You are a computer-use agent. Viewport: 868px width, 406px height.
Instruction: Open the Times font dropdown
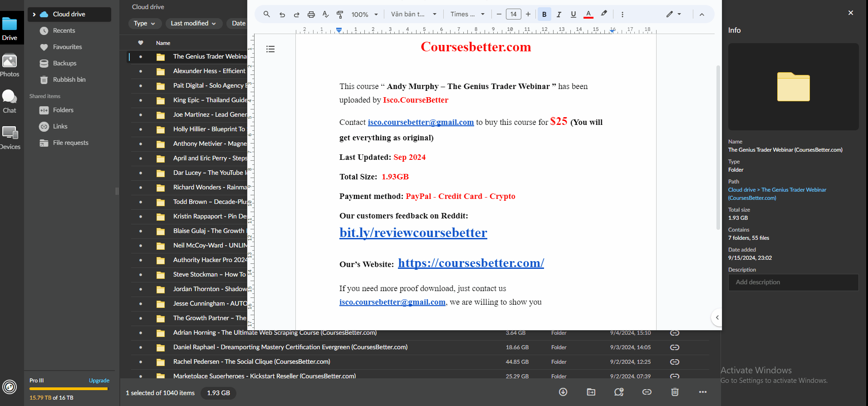click(x=467, y=15)
